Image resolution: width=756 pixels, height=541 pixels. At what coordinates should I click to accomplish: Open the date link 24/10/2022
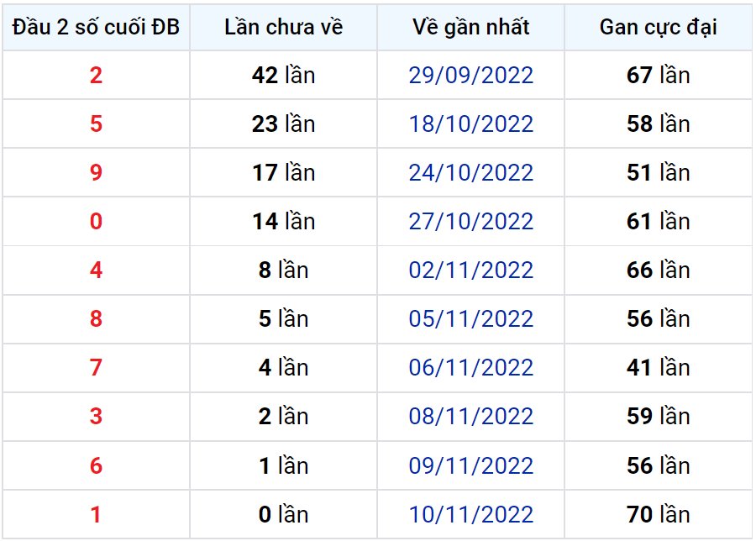470,172
